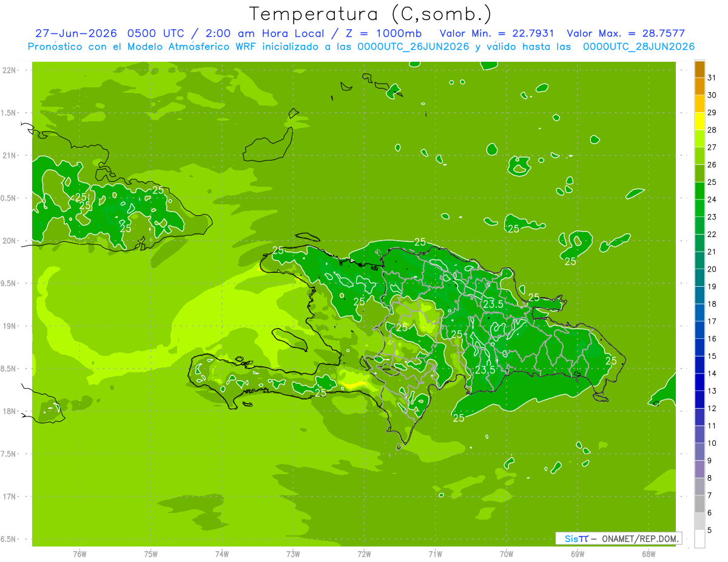Click the '12' label on color scale
The width and height of the screenshot is (728, 562).
712,409
